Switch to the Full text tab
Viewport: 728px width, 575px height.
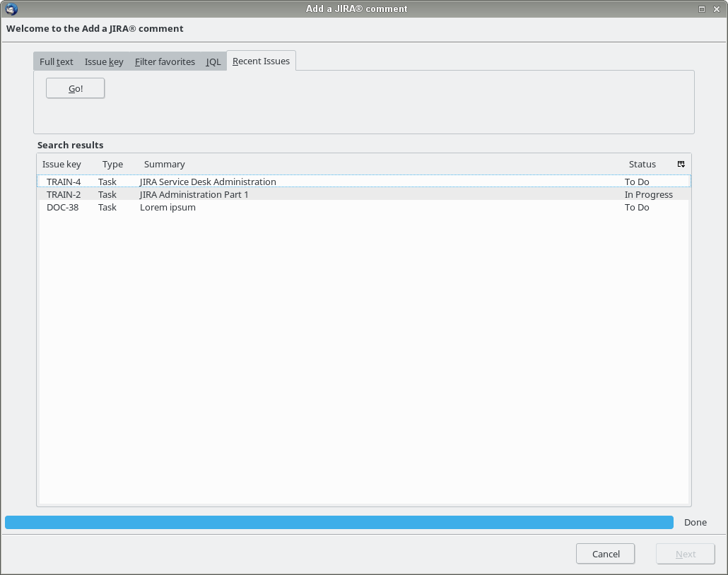(x=56, y=61)
